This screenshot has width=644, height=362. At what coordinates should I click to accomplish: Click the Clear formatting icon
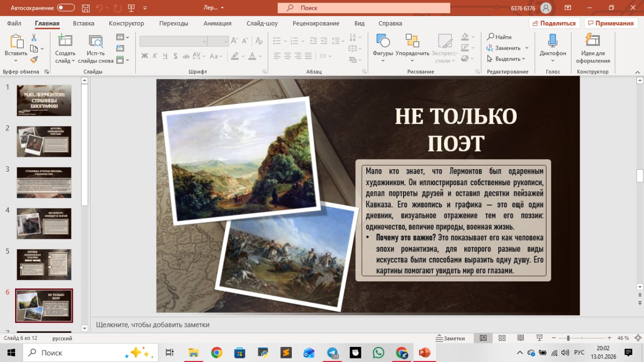[259, 41]
